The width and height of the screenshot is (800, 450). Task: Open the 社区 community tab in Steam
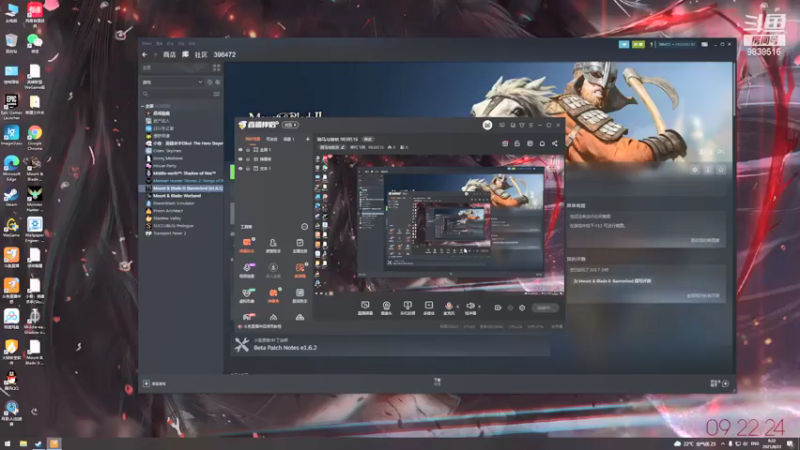coord(201,55)
